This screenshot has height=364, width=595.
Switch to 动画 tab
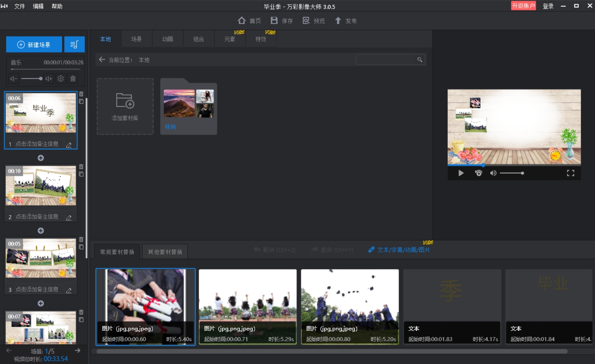coord(168,39)
